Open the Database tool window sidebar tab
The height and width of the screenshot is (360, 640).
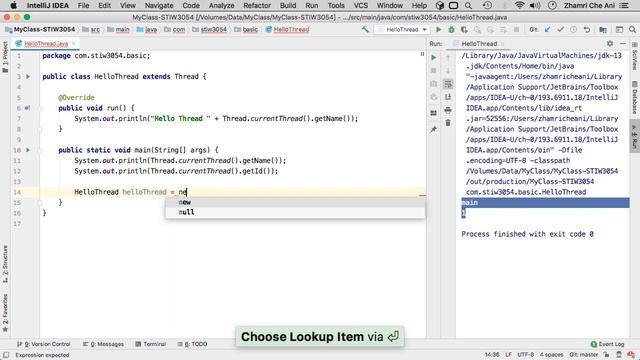pyautogui.click(x=635, y=98)
